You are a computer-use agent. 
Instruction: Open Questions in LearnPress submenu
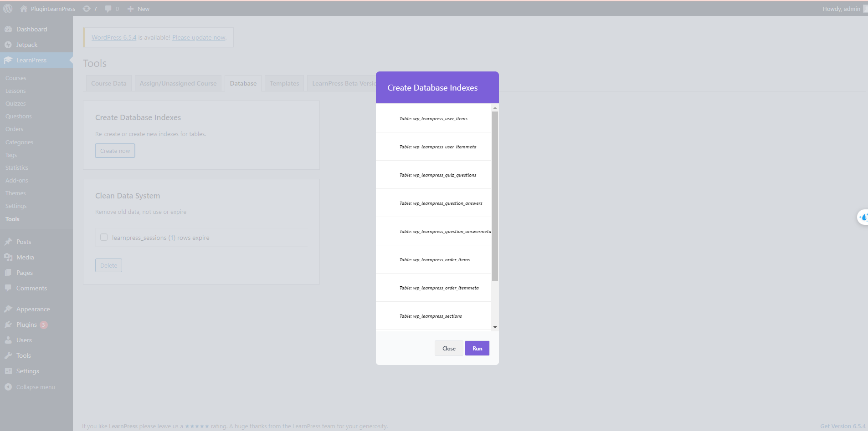(19, 117)
